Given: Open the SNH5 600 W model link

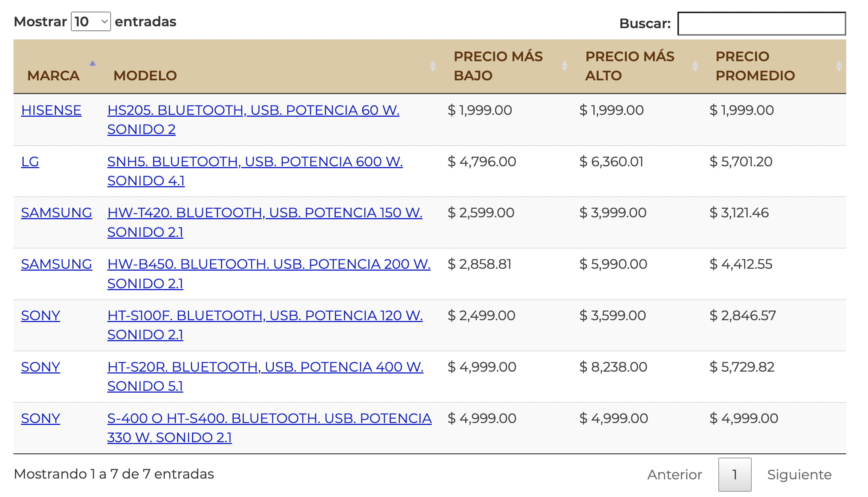Looking at the screenshot, I should (x=255, y=162).
